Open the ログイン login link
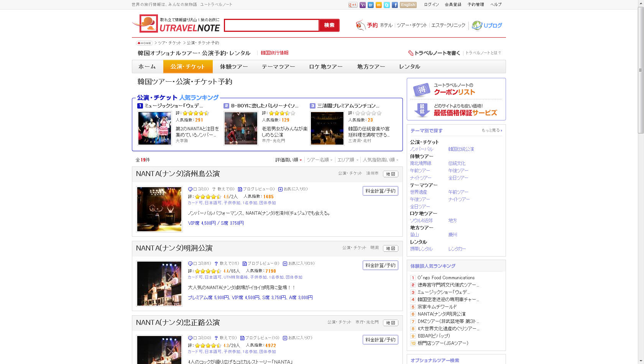Viewport: 644px width, 364px height. [431, 5]
